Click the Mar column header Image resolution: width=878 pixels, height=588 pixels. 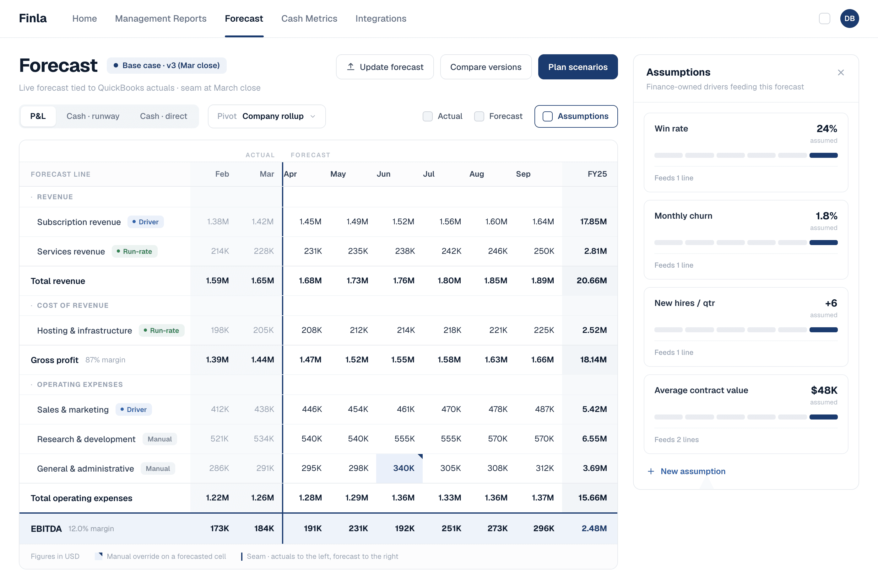tap(267, 174)
